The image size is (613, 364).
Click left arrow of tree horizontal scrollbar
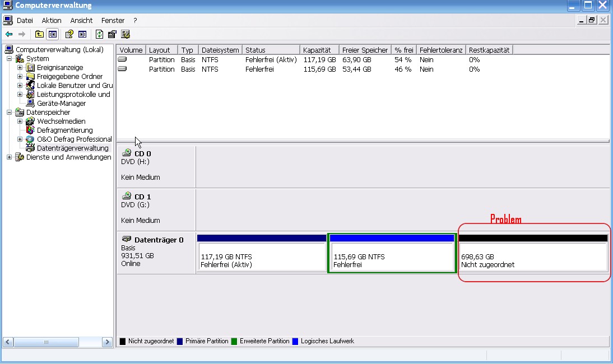(x=8, y=342)
